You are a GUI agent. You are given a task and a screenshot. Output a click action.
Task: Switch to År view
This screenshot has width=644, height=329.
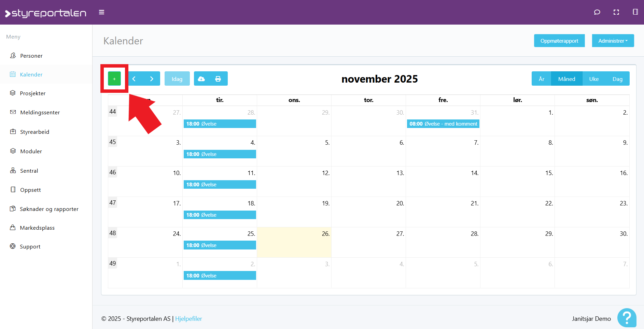tap(541, 79)
